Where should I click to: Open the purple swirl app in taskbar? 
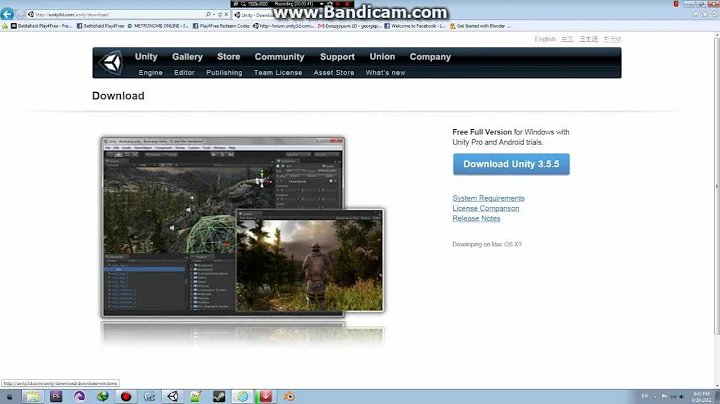coord(79,397)
